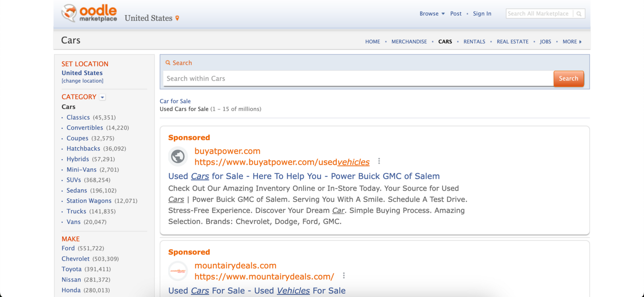Screen dimensions: 644x297
Task: Open the MORE navigation arrow menu
Action: (572, 41)
